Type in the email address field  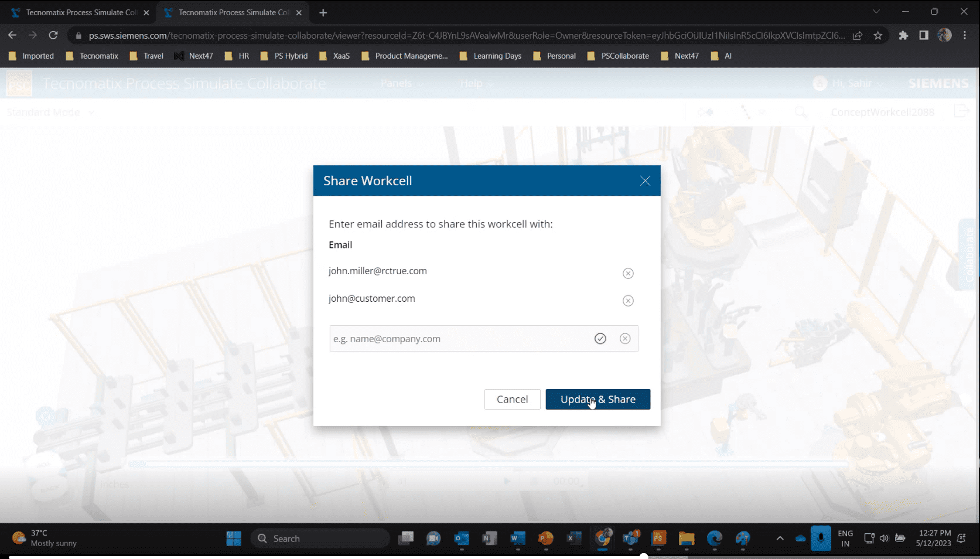click(457, 339)
